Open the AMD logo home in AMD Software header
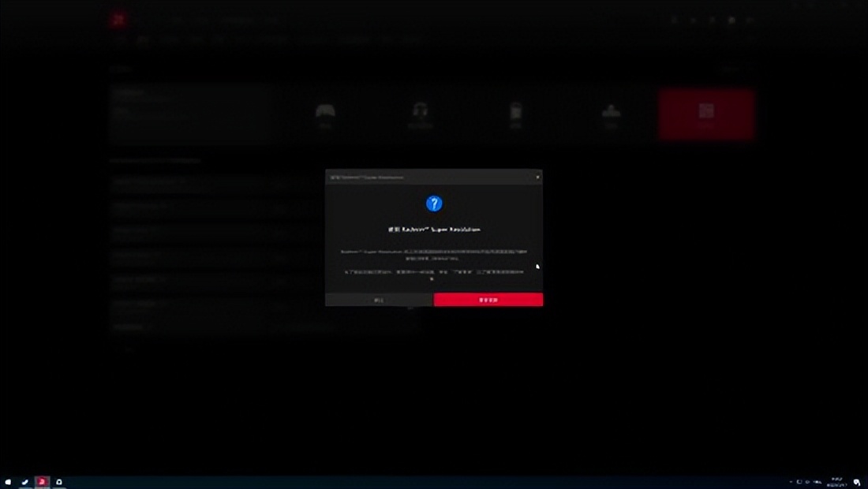This screenshot has width=868, height=489. click(118, 20)
